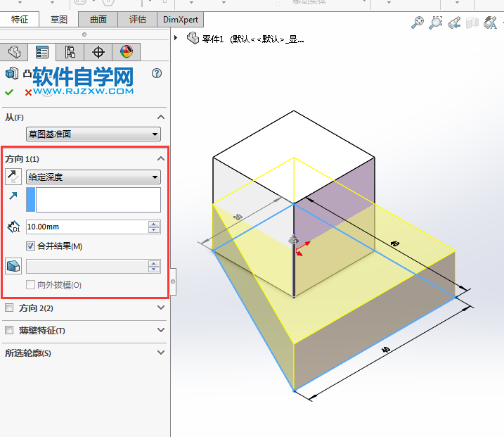Open the 给定深度 end condition dropdown
The height and width of the screenshot is (437, 504).
click(x=93, y=177)
